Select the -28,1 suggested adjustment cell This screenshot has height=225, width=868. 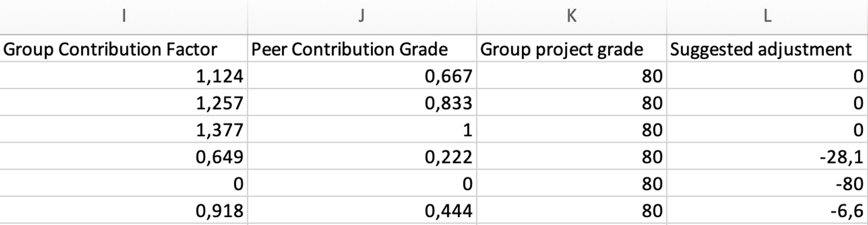(767, 156)
